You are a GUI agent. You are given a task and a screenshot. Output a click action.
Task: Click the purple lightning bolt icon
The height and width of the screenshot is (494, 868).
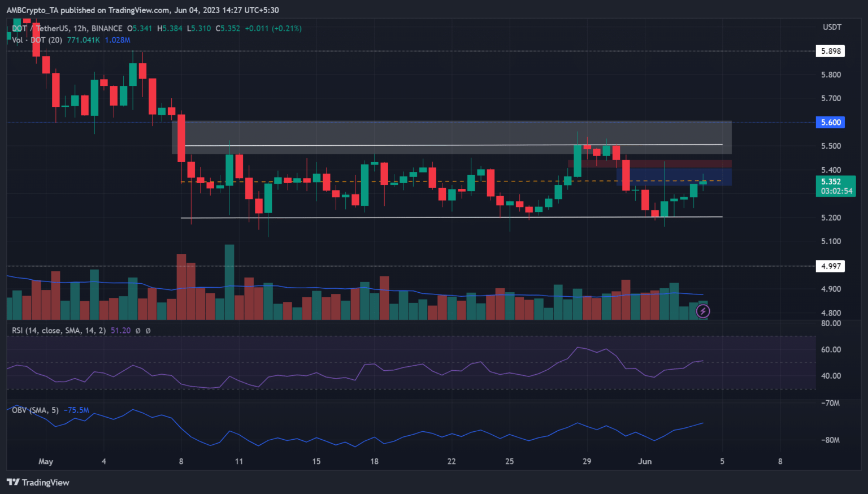pos(702,311)
